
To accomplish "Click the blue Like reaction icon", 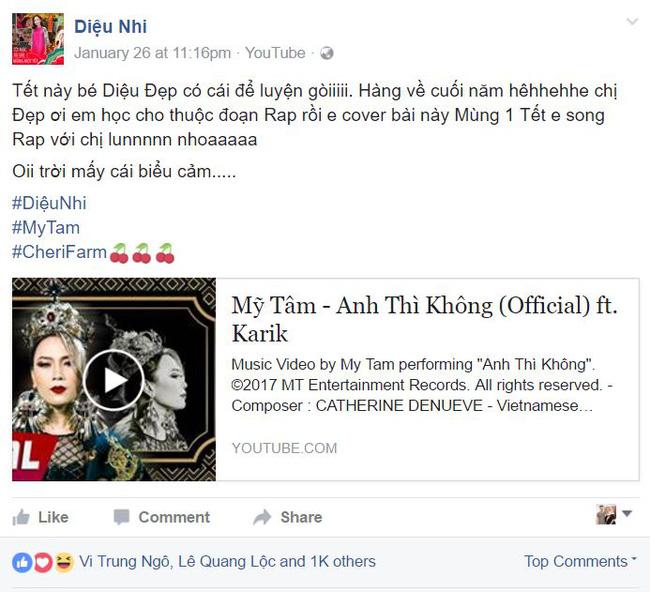I will pyautogui.click(x=22, y=562).
